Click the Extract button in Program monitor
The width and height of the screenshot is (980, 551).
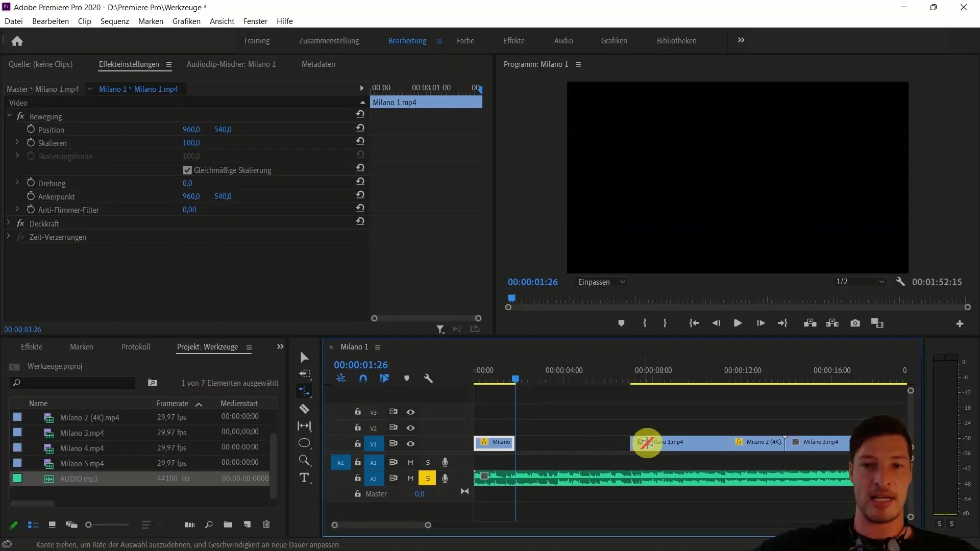[832, 323]
